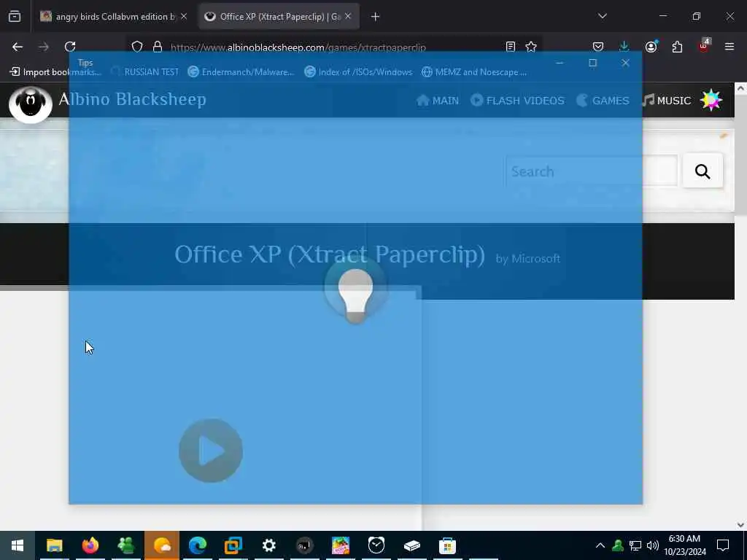Open the Firefox downloads panel
This screenshot has width=747, height=560.
coord(624,47)
